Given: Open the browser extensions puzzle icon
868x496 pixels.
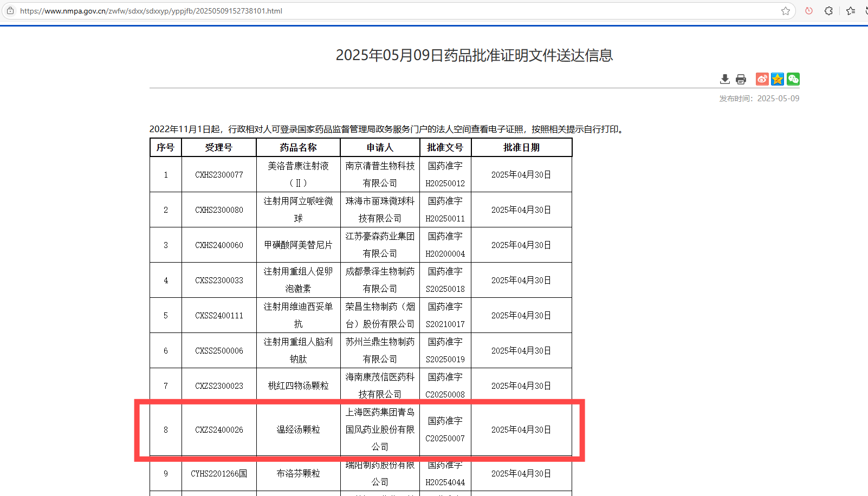Looking at the screenshot, I should pyautogui.click(x=828, y=10).
